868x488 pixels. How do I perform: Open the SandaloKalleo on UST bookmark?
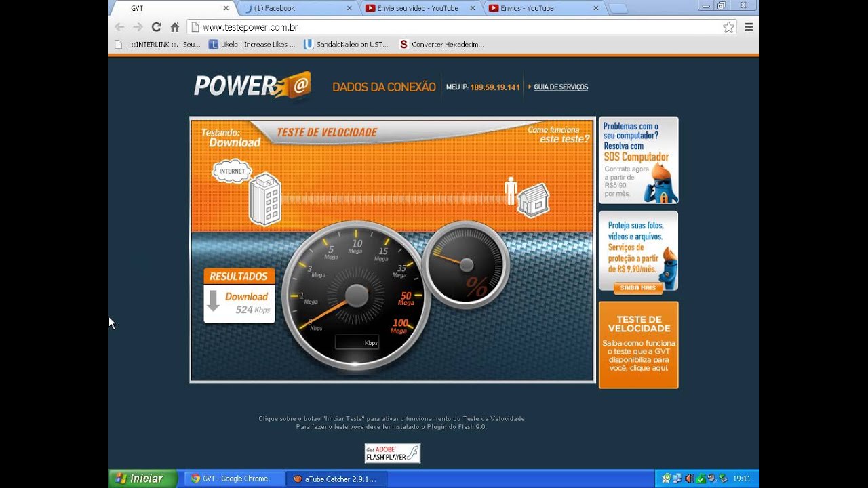pyautogui.click(x=346, y=45)
